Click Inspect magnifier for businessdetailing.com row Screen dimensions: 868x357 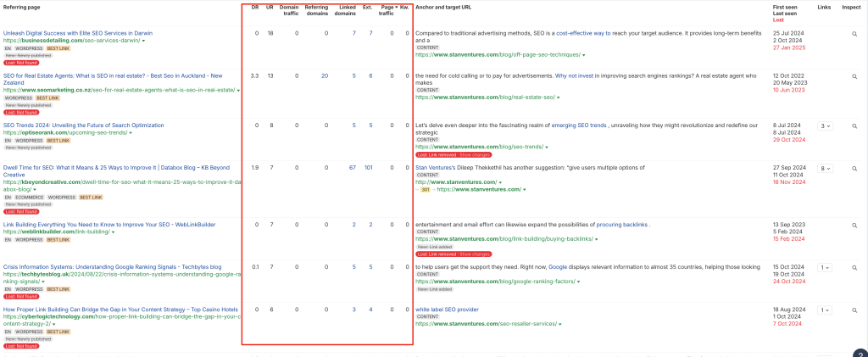(854, 33)
